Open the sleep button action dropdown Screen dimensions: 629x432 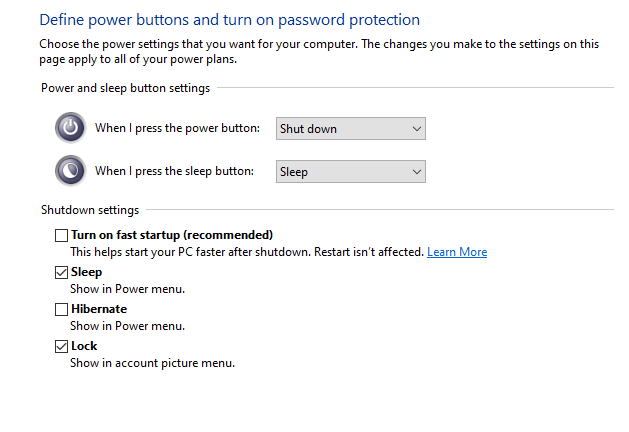point(350,172)
